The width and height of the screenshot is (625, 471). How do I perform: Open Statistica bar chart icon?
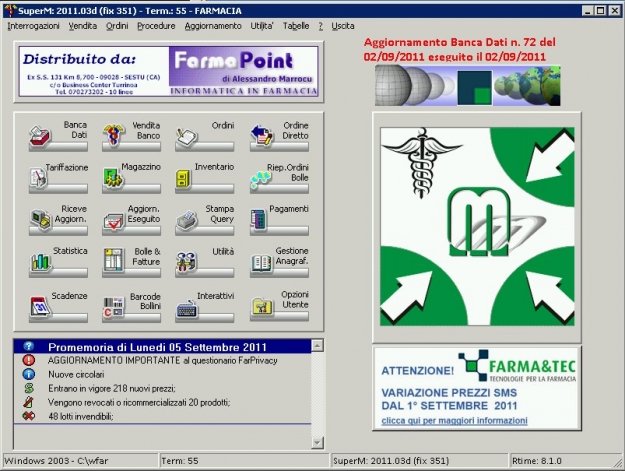pyautogui.click(x=41, y=262)
